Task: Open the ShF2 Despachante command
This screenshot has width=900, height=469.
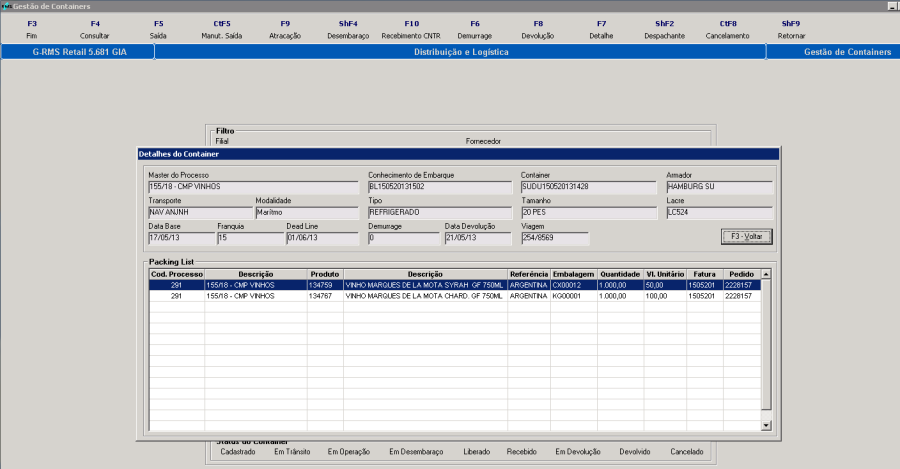Action: click(665, 29)
